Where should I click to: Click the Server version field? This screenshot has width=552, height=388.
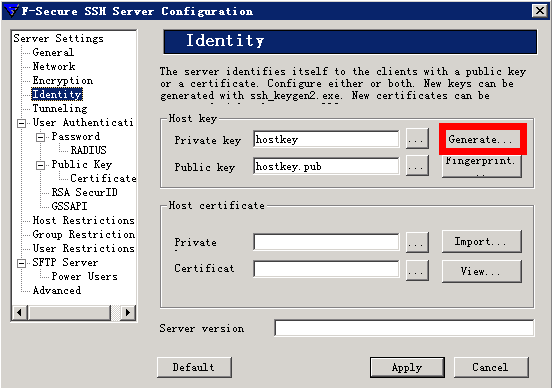coord(404,328)
